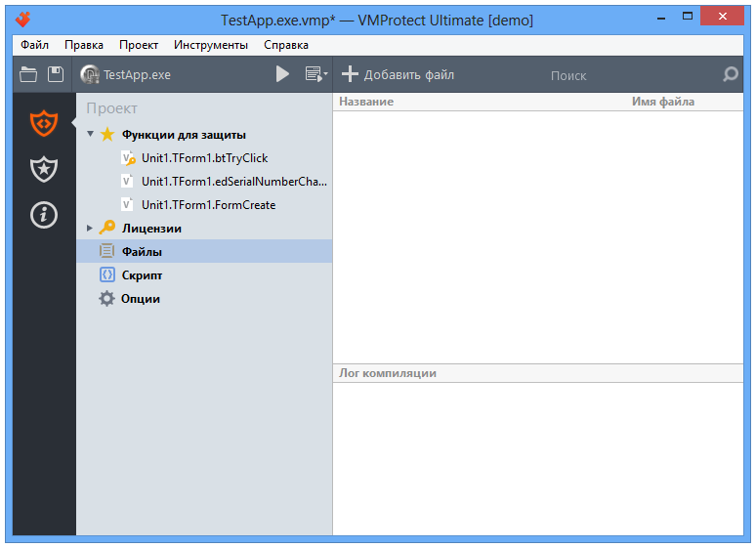Select Unit1.TForm1.btTryClick in tree
Image resolution: width=756 pixels, height=548 pixels.
(x=204, y=158)
